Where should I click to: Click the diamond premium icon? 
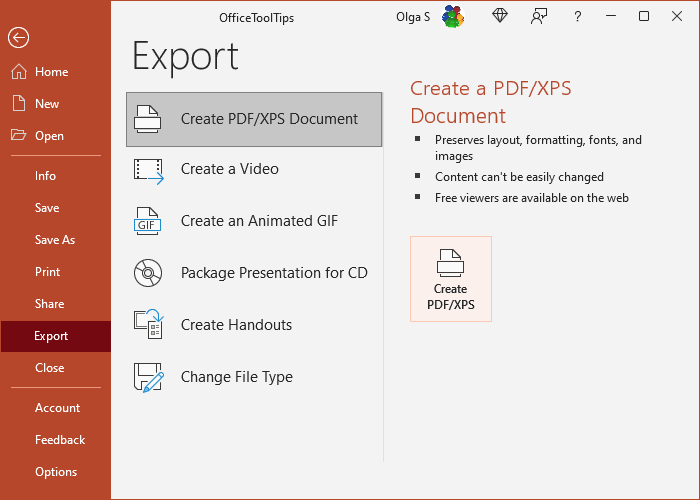pyautogui.click(x=500, y=16)
